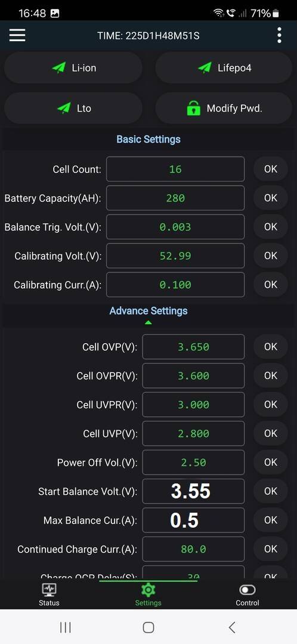This screenshot has height=644, width=297.
Task: Tap the Basic Settings header
Action: click(x=148, y=139)
